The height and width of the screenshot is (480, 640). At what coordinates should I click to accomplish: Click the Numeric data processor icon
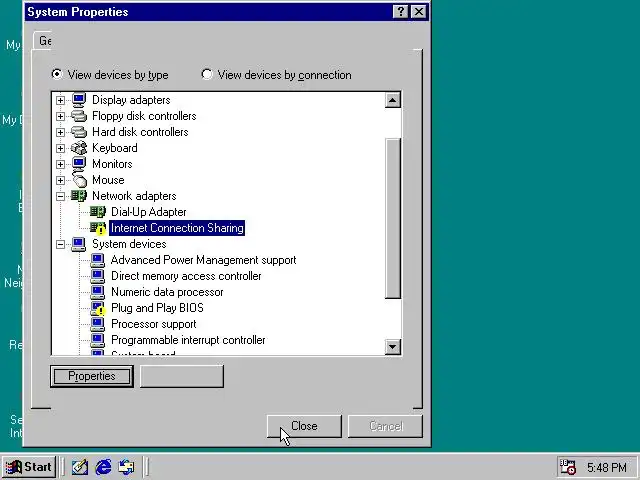point(98,292)
